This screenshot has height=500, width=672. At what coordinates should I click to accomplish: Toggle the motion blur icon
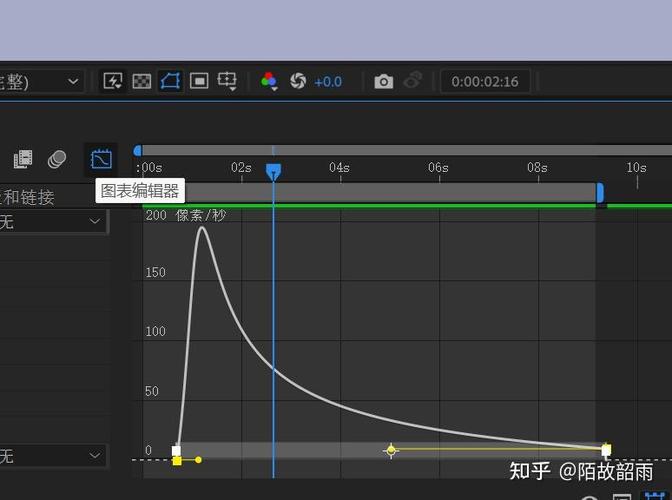(x=57, y=159)
